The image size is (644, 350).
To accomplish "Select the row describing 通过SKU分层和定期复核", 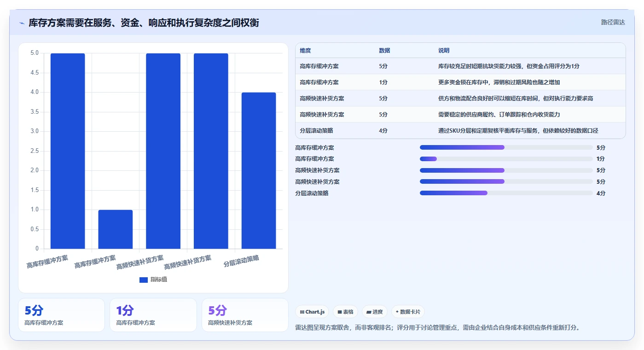I will 460,130.
